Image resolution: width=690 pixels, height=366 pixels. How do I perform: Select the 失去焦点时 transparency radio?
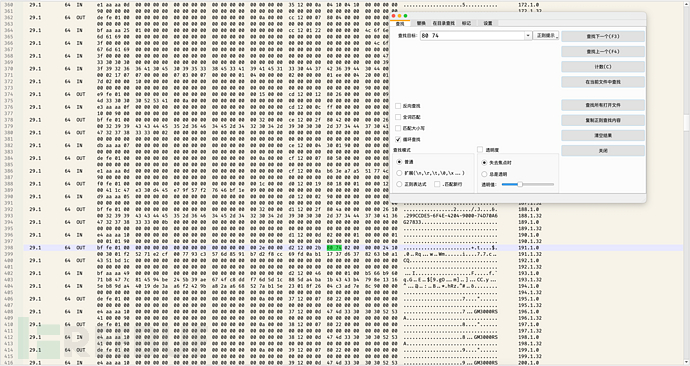coord(484,163)
